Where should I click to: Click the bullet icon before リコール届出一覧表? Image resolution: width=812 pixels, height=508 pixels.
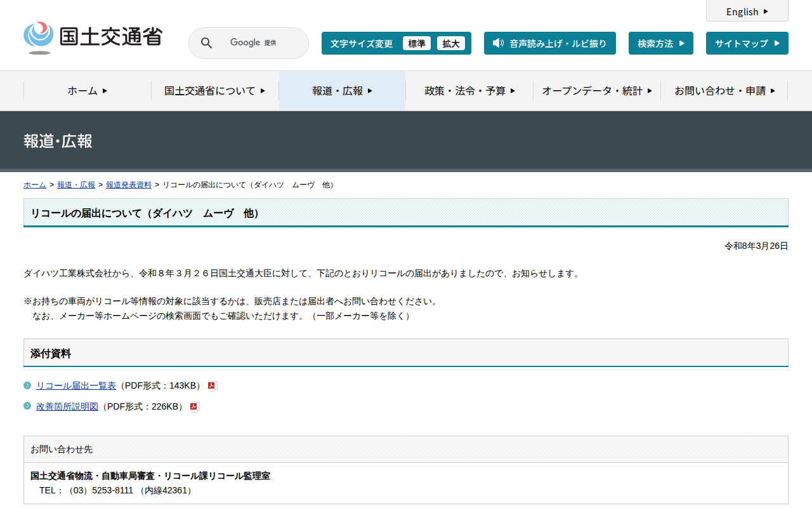27,385
